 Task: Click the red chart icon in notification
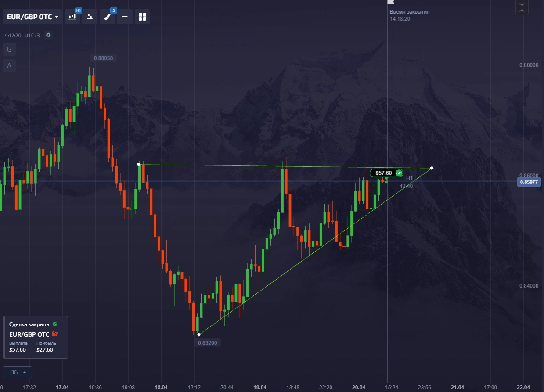55,334
